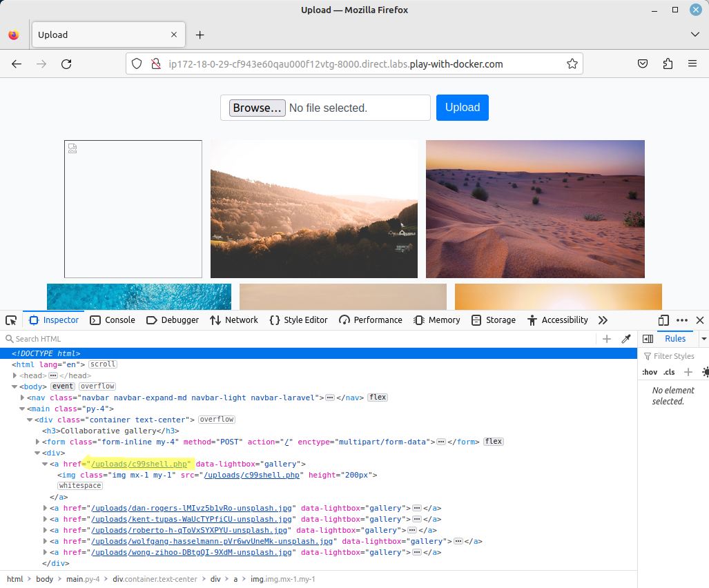Switch to the Debugger tab
Viewport: 709px width, 588px height.
coord(173,320)
